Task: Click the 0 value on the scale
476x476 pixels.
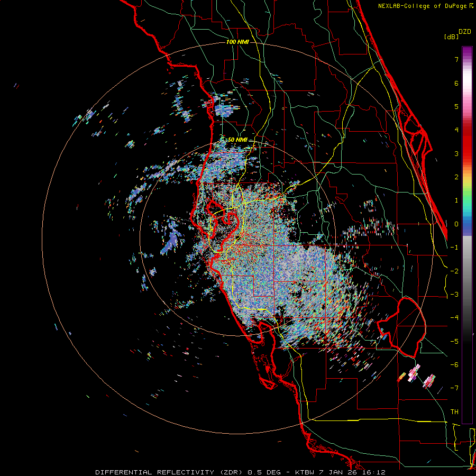Action: (456, 224)
